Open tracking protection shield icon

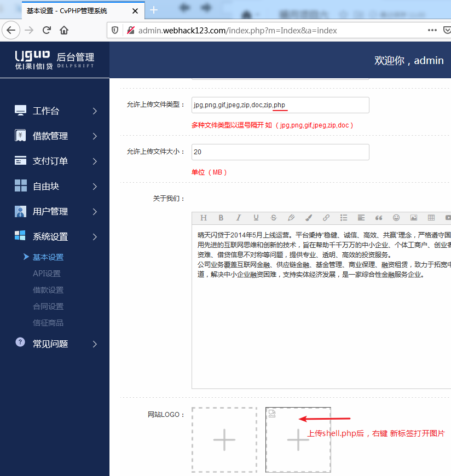pyautogui.click(x=115, y=30)
